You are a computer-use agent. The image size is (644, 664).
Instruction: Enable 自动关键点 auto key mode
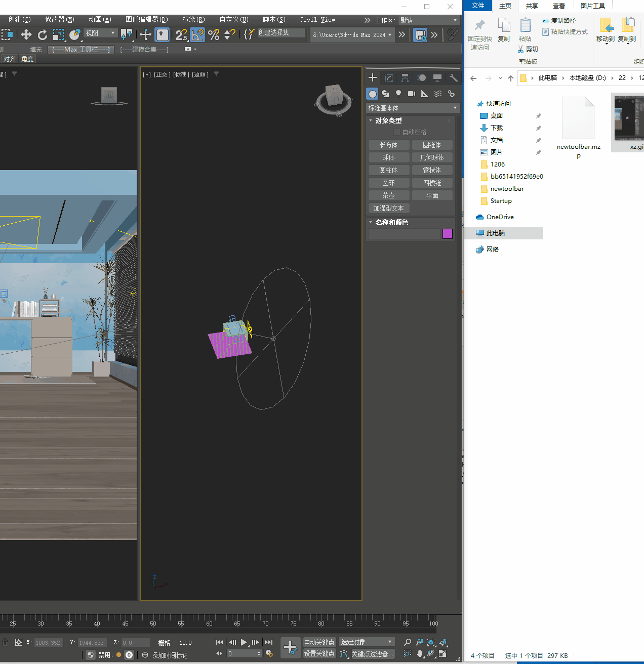(319, 642)
